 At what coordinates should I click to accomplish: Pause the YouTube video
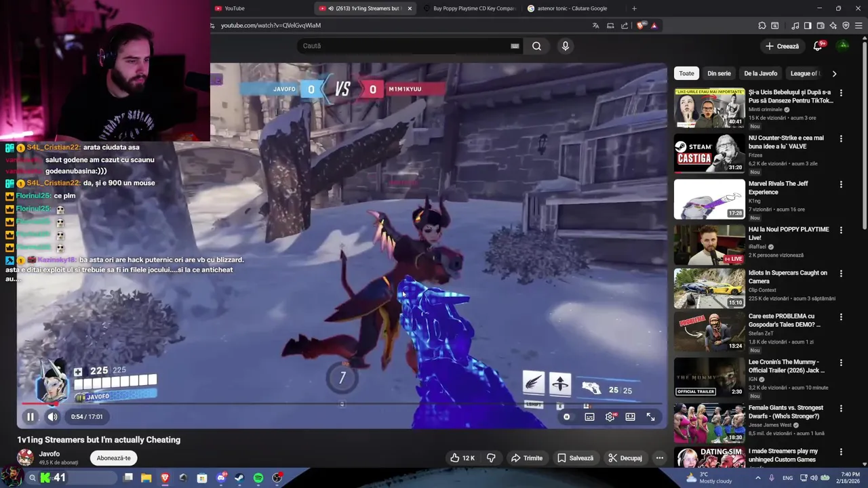(31, 417)
